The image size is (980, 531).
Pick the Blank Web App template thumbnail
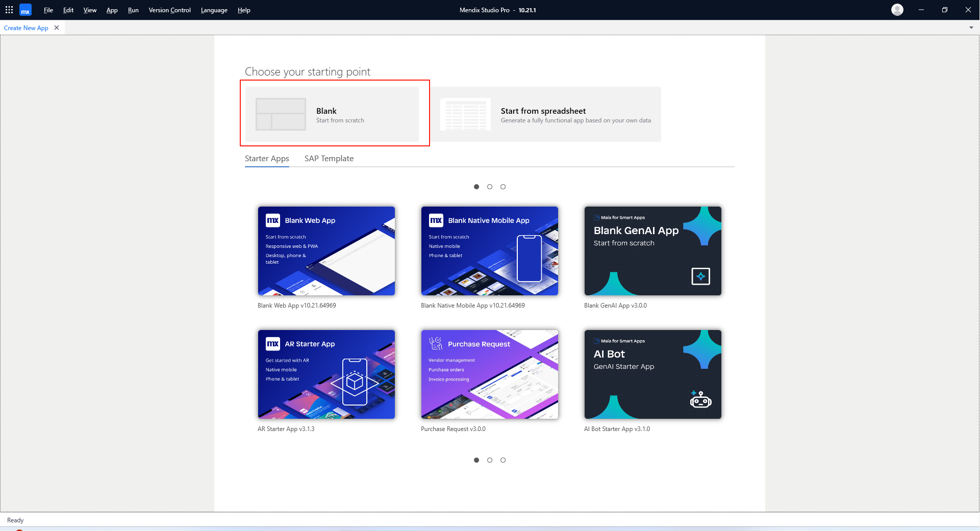click(x=326, y=251)
